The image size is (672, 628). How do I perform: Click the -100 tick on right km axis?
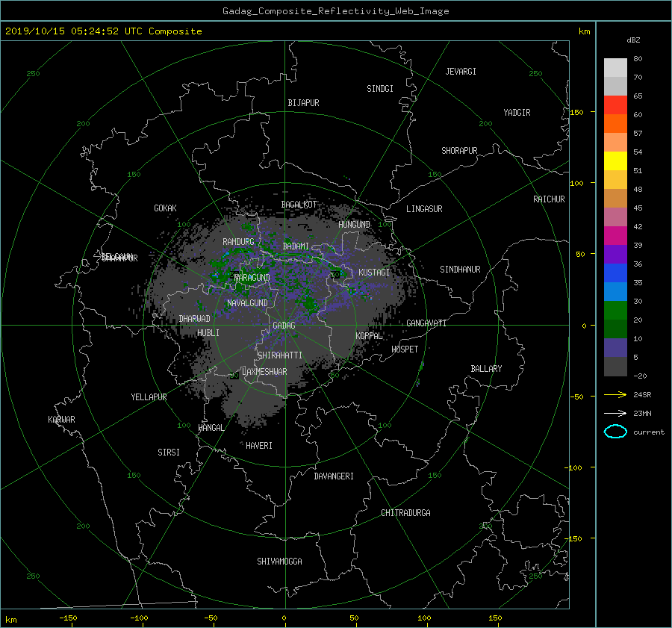[573, 467]
